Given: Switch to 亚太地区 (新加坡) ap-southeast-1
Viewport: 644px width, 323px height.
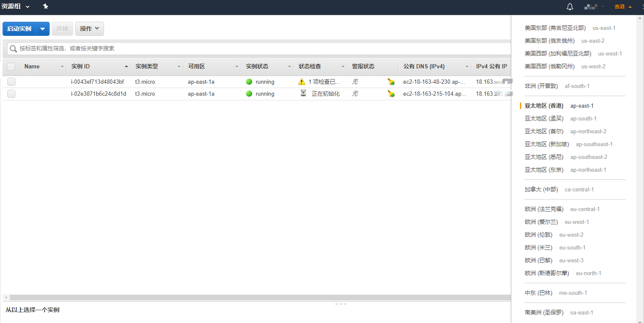Looking at the screenshot, I should [569, 144].
